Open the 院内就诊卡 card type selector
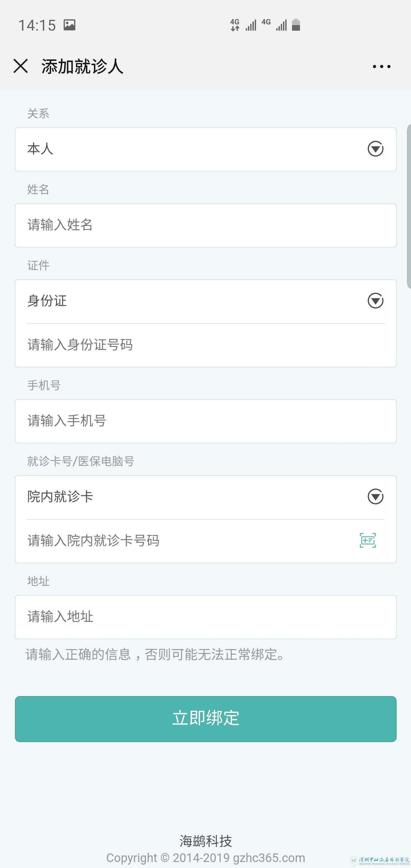Screen dimensions: 411x868 click(189, 497)
